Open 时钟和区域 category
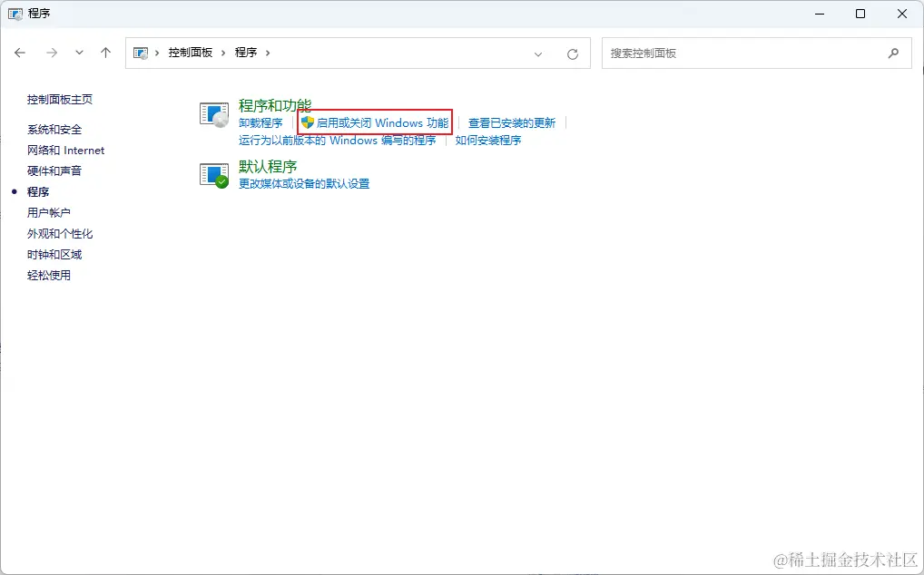 coord(54,254)
